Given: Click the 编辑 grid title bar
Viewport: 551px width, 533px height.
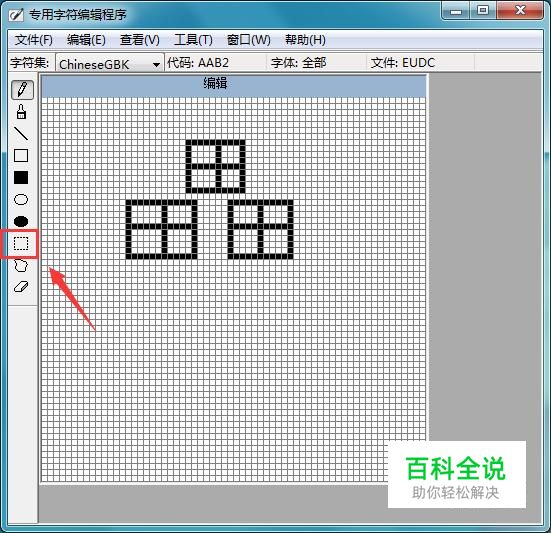Looking at the screenshot, I should pyautogui.click(x=234, y=85).
